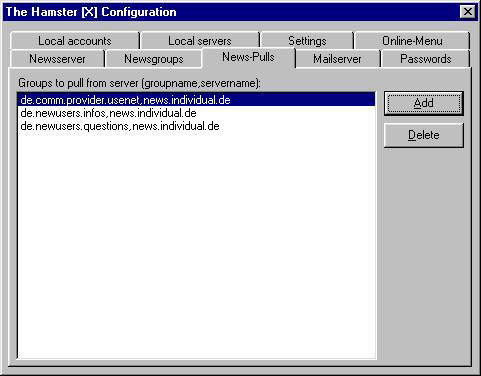The image size is (481, 376).
Task: Click the Add button
Action: pyautogui.click(x=424, y=103)
